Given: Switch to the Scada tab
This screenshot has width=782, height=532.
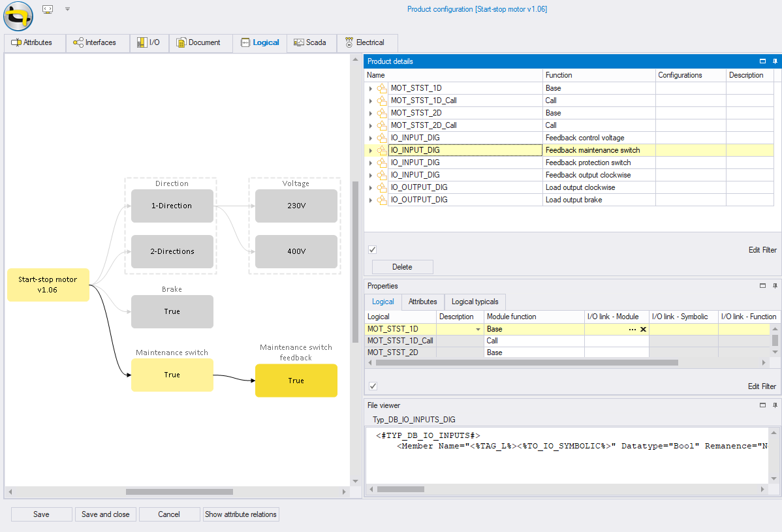Looking at the screenshot, I should 312,43.
